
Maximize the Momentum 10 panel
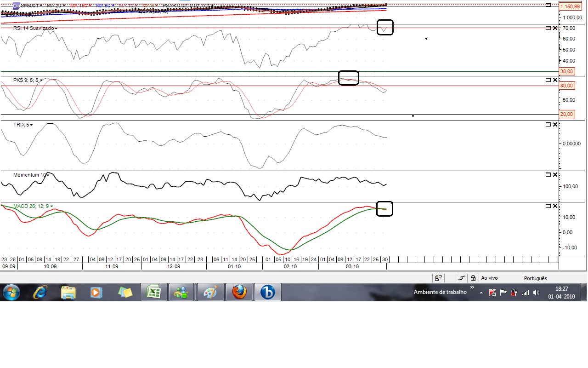pos(548,175)
